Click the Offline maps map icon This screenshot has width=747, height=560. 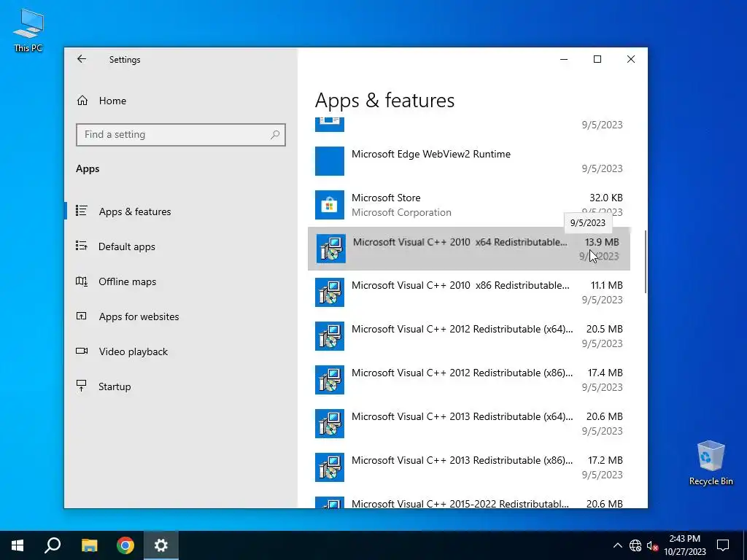pyautogui.click(x=82, y=281)
